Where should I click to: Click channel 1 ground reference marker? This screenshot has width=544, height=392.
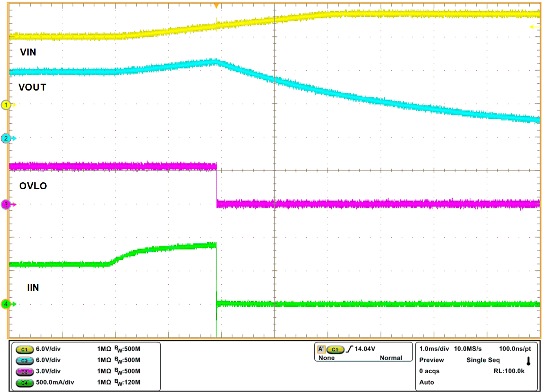[x=6, y=104]
